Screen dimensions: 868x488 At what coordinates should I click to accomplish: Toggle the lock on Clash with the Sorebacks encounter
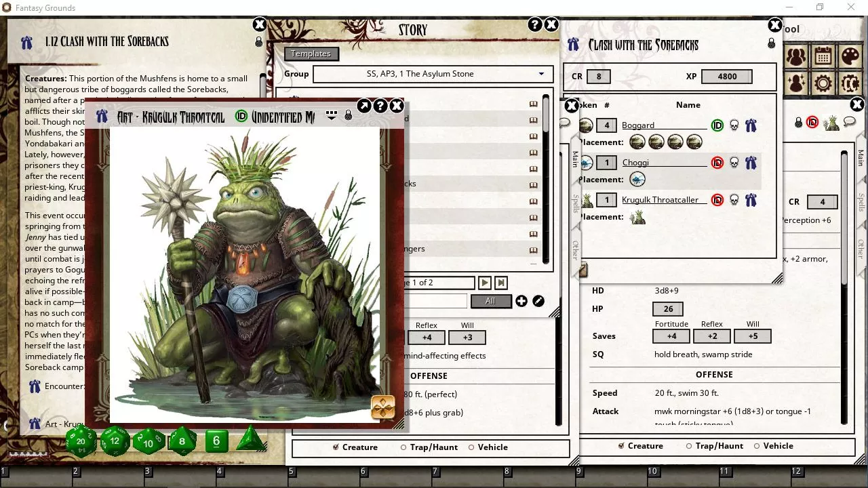772,44
